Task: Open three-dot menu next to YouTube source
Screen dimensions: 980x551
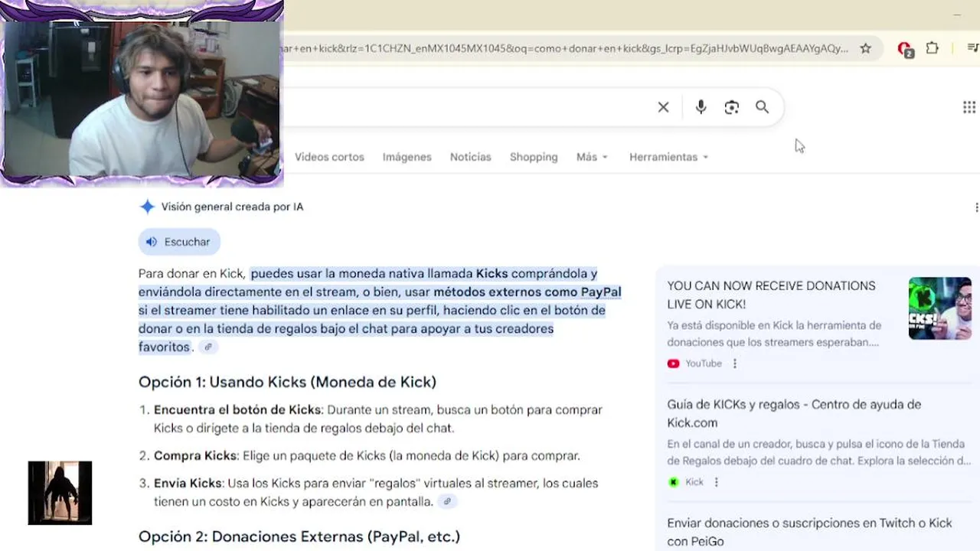Action: (734, 364)
